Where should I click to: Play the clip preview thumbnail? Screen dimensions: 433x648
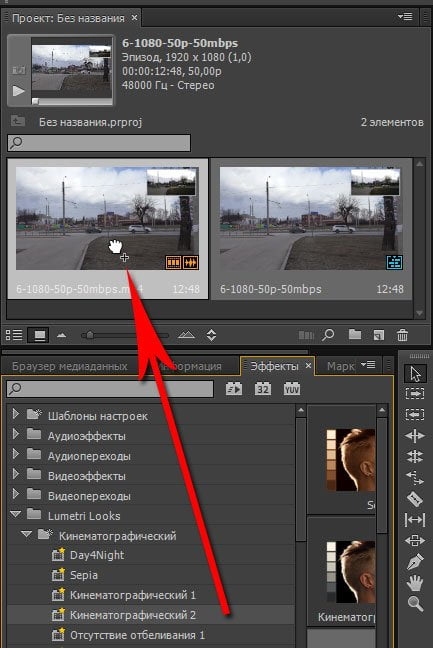point(18,91)
